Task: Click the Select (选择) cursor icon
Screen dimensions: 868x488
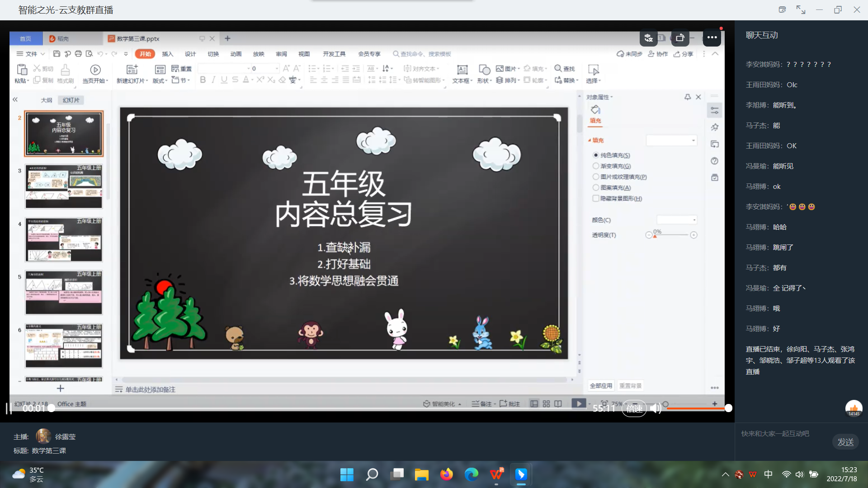Action: tap(593, 70)
